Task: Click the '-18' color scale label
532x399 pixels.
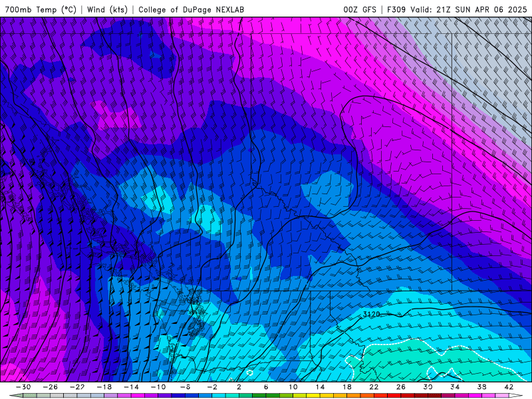Action: point(104,387)
